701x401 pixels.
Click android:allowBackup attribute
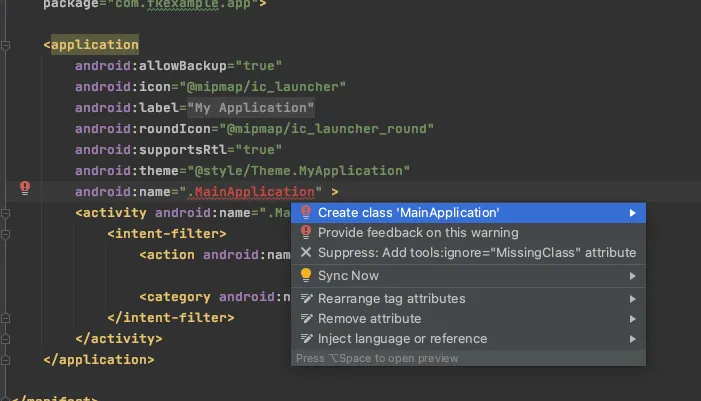tap(151, 66)
